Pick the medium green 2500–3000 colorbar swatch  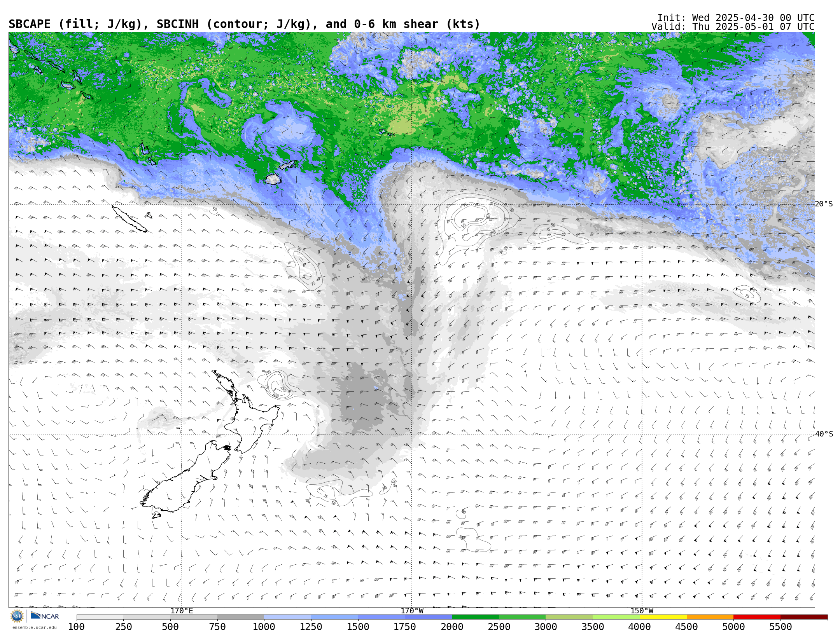(522, 617)
